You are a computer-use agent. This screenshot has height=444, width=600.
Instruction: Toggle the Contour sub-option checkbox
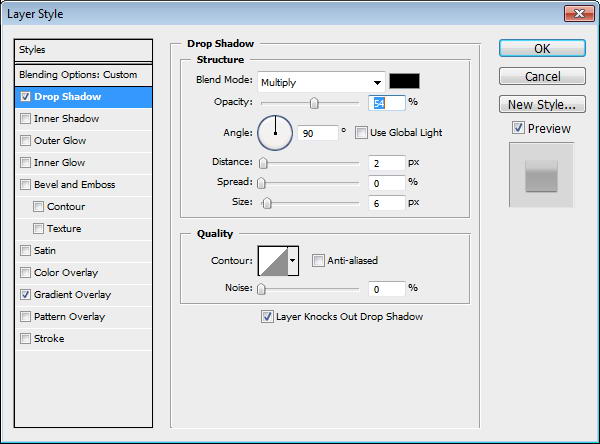coord(38,207)
